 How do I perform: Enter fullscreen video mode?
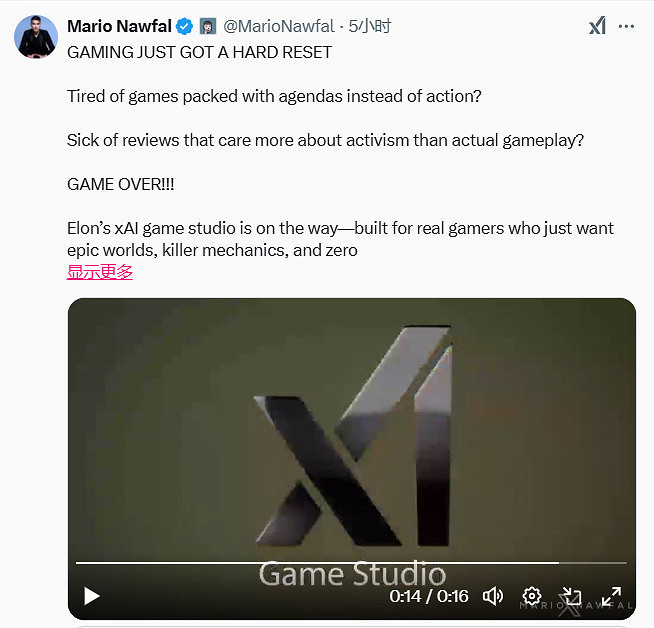pyautogui.click(x=611, y=596)
